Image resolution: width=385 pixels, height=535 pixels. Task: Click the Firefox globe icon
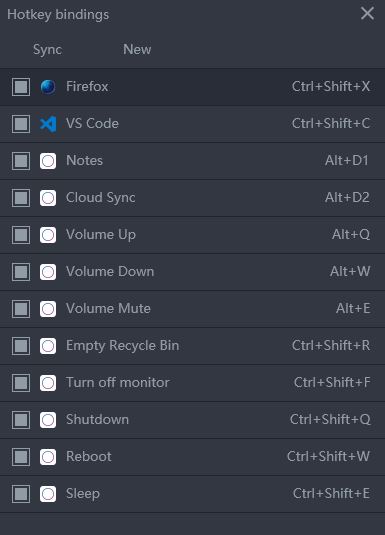tap(48, 87)
